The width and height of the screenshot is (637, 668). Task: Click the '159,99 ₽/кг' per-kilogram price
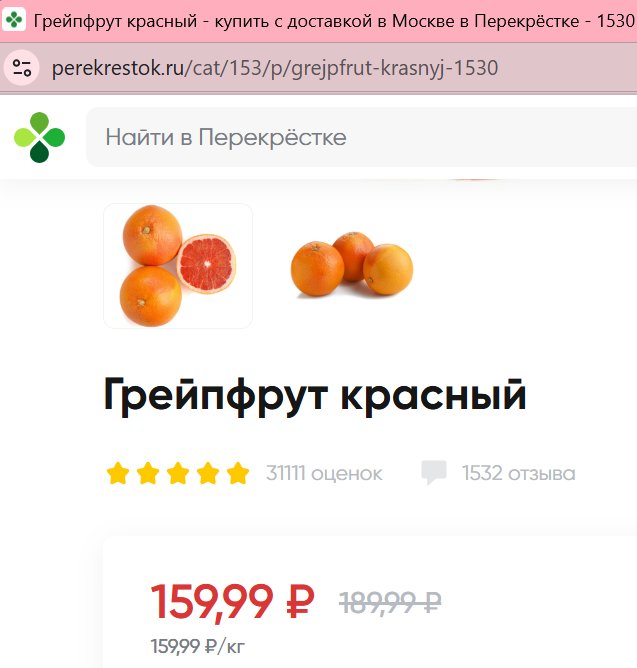(x=198, y=646)
